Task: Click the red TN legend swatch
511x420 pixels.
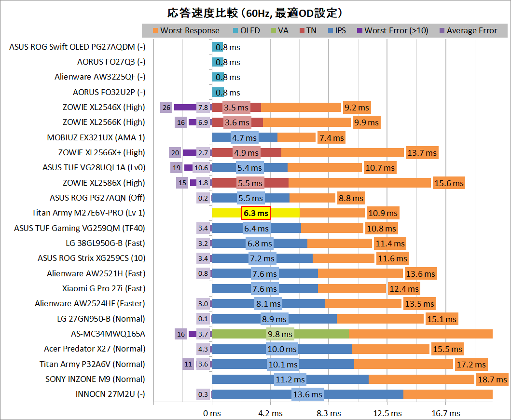Action: tap(302, 30)
